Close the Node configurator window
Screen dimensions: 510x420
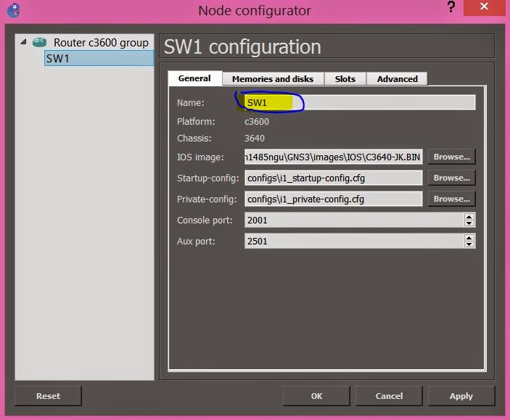click(484, 7)
